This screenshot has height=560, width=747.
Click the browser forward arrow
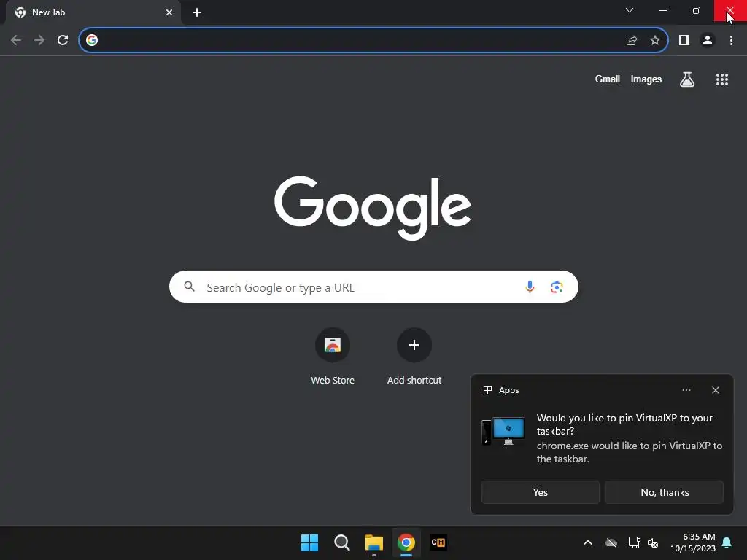(39, 41)
